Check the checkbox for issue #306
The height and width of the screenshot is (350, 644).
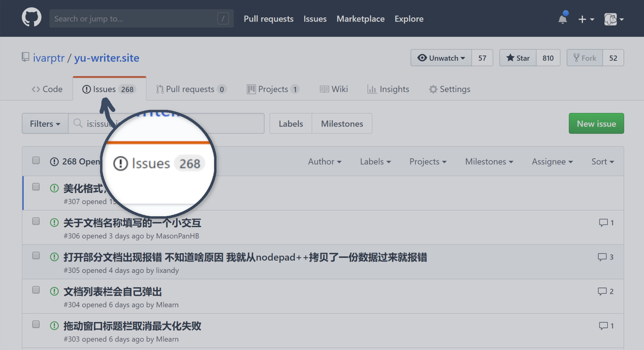point(36,221)
